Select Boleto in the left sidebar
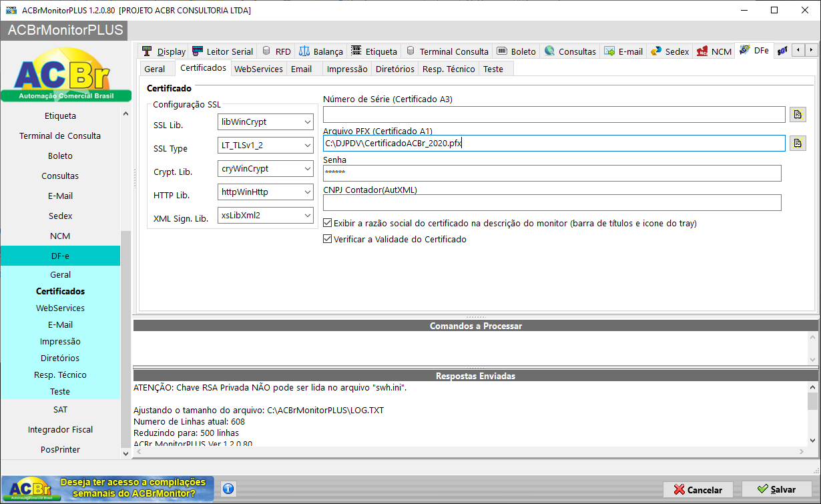The height and width of the screenshot is (504, 821). pyautogui.click(x=60, y=156)
